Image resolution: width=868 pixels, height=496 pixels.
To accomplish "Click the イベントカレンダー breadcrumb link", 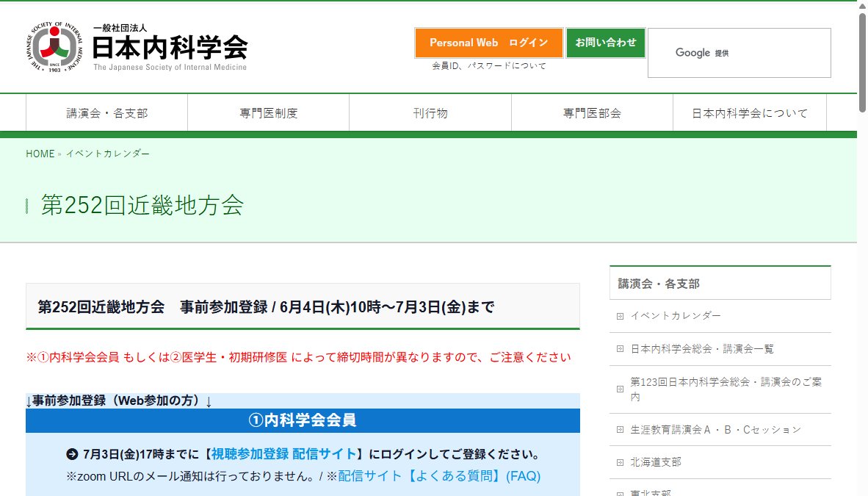I will (x=107, y=154).
